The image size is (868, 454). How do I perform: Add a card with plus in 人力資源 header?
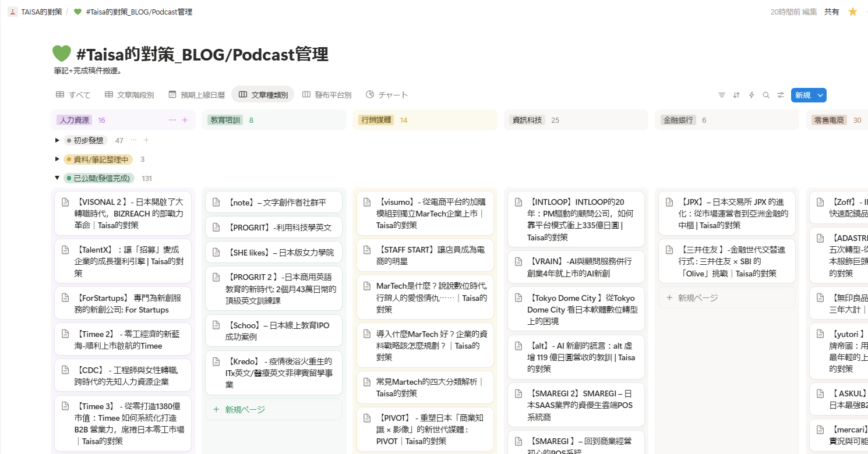click(x=185, y=120)
